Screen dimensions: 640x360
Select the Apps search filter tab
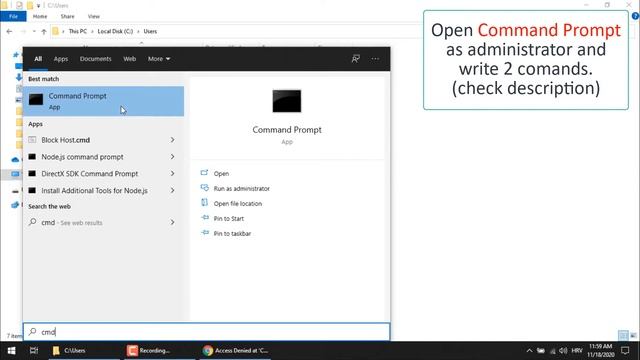pyautogui.click(x=61, y=59)
